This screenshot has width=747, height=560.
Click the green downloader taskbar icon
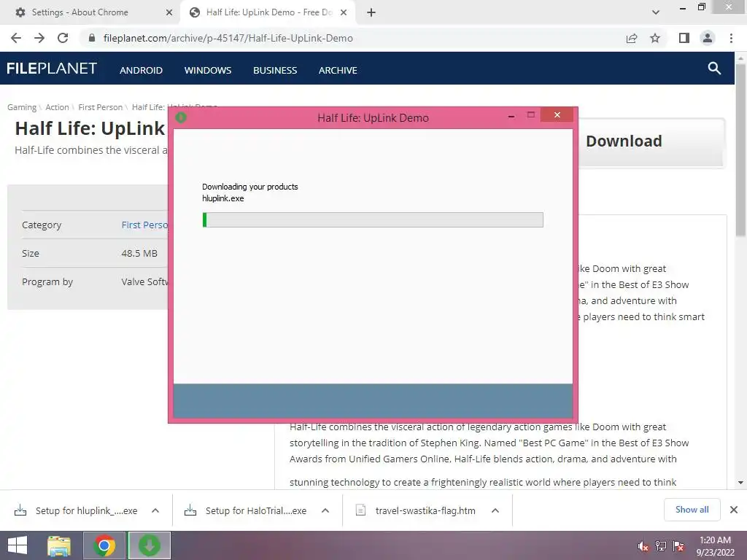coord(149,545)
